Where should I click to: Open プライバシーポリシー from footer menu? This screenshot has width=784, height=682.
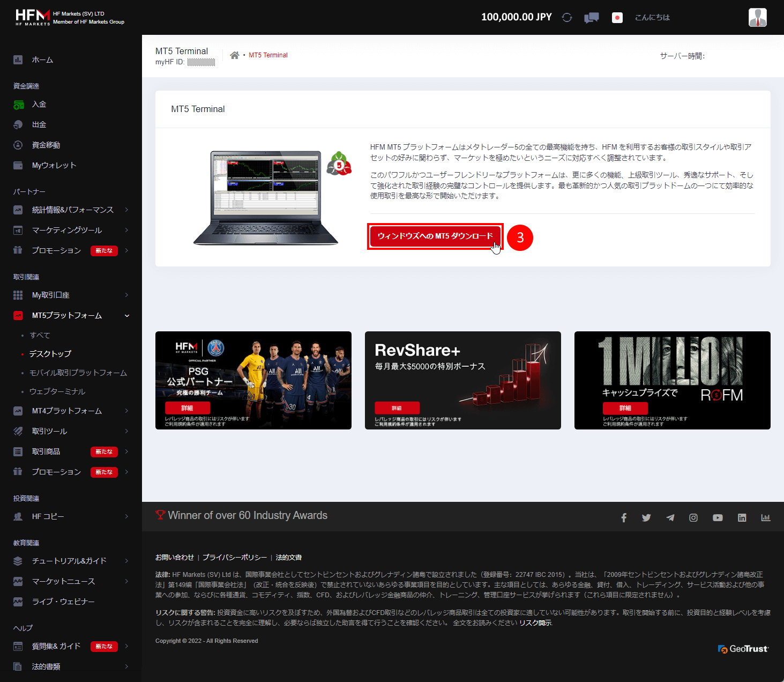(234, 557)
